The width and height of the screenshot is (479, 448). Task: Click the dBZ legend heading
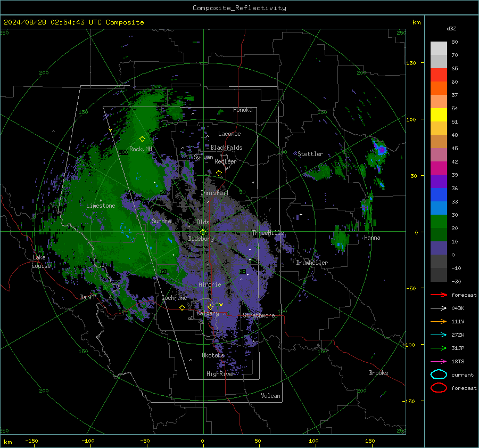coord(451,29)
